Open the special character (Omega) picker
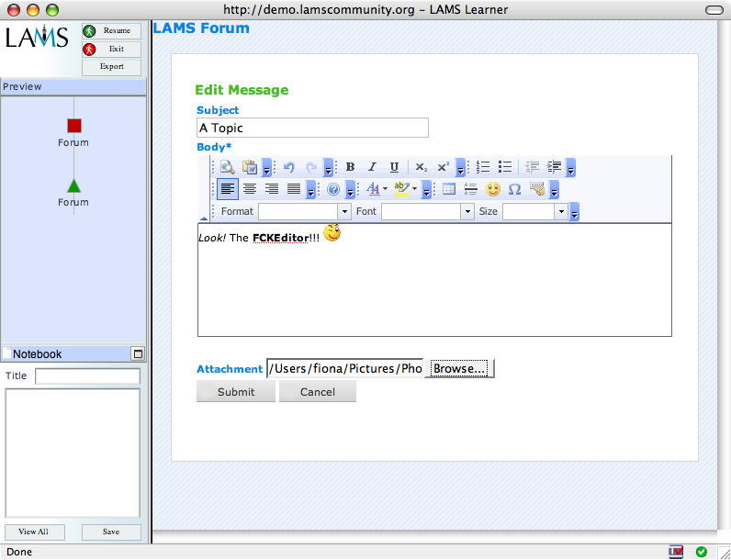Viewport: 731px width, 560px height. click(x=515, y=189)
